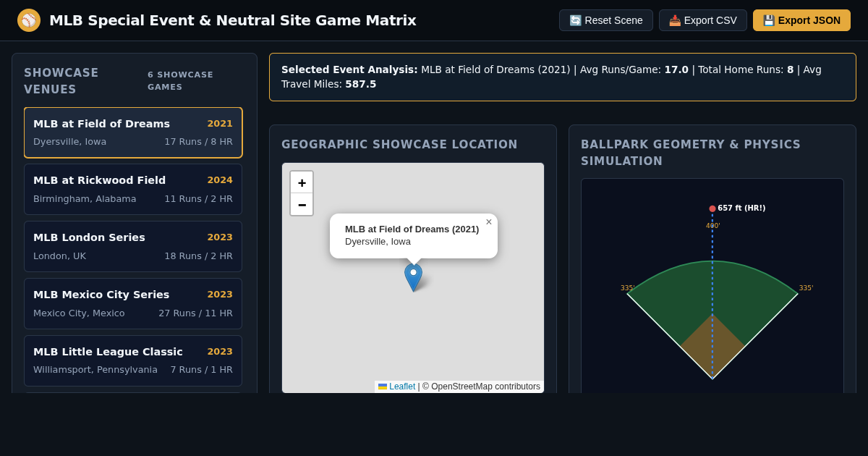The image size is (868, 456).
Task: Click the 'Williamsport, Pennsylvania' location text
Action: pos(95,370)
